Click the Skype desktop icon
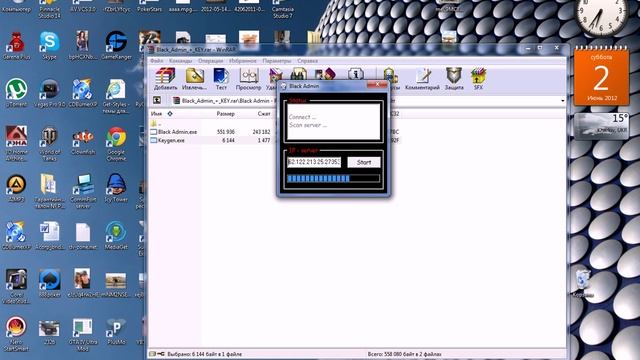 [49, 46]
